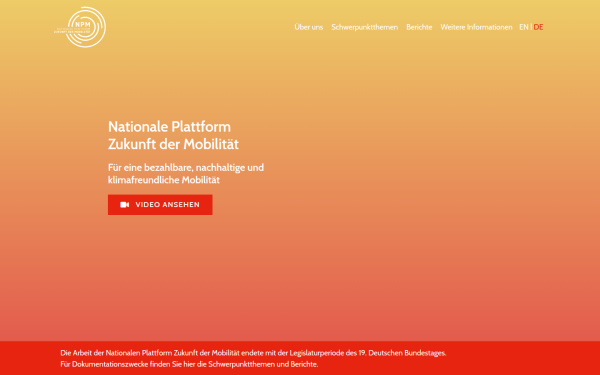Viewport: 600px width, 375px height.
Task: Select the heading Nationale Plattform Zukunft der Mobilität
Action: (173, 135)
